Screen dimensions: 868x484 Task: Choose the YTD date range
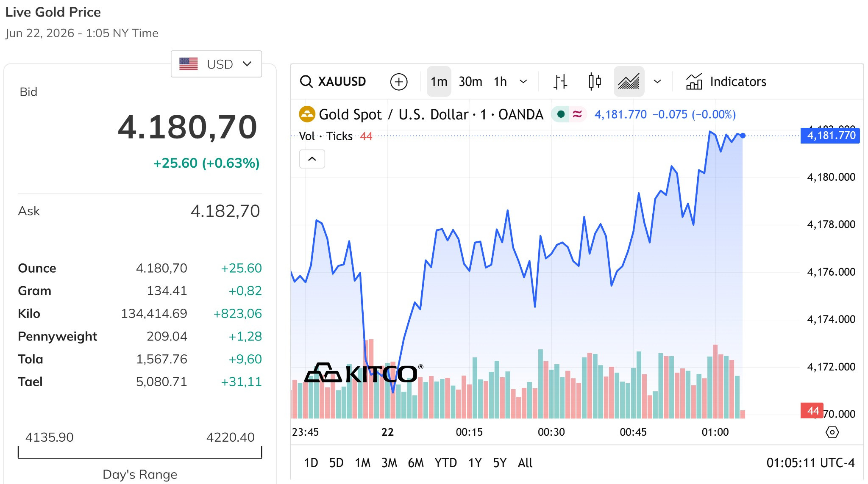[445, 463]
